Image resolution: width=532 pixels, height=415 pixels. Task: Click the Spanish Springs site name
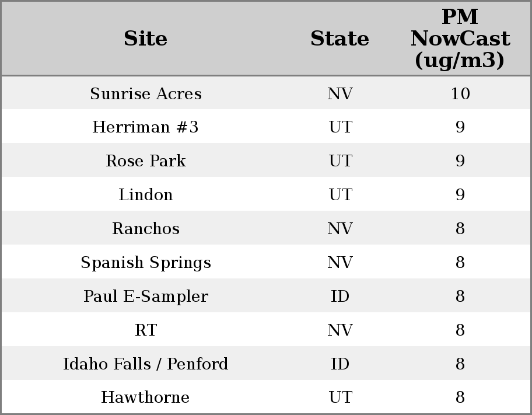pos(146,262)
